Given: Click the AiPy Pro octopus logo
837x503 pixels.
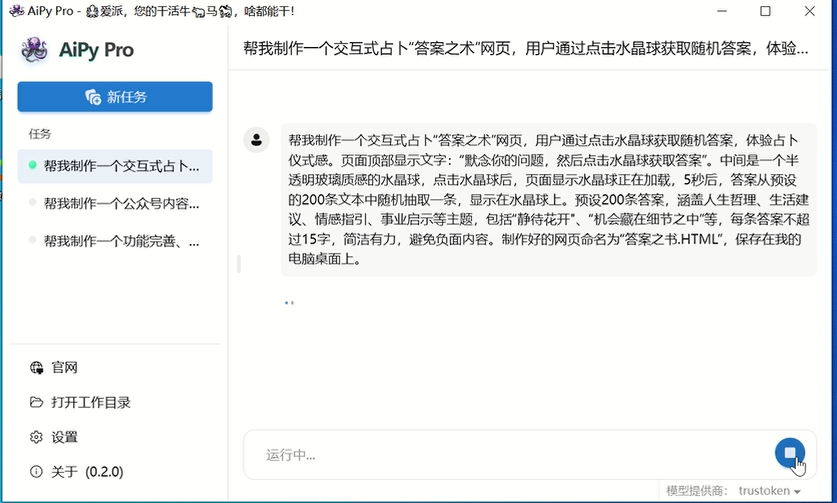Looking at the screenshot, I should (34, 50).
